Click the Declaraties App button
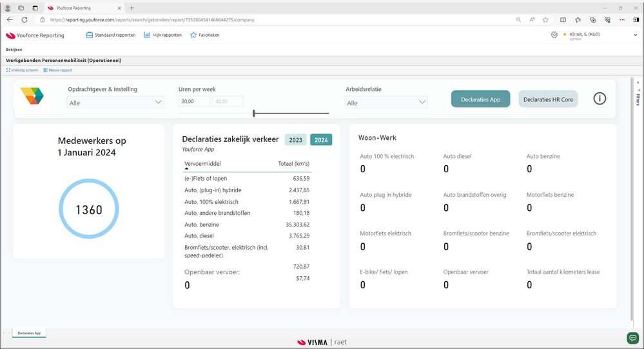 (x=480, y=99)
